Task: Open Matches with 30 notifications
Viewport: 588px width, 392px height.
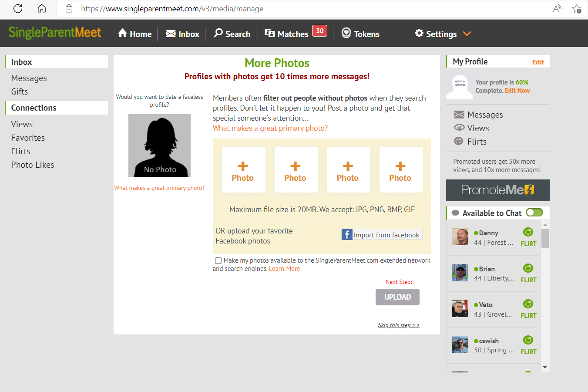Action: pyautogui.click(x=296, y=33)
